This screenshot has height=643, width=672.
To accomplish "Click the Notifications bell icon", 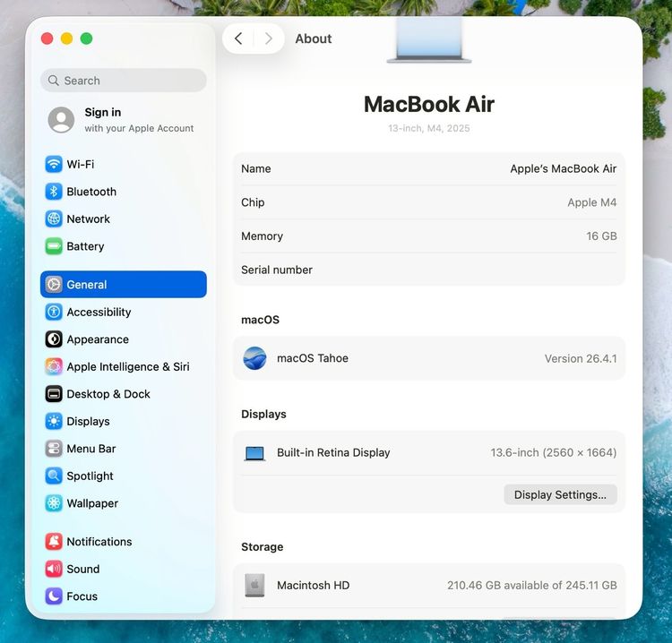I will point(54,542).
